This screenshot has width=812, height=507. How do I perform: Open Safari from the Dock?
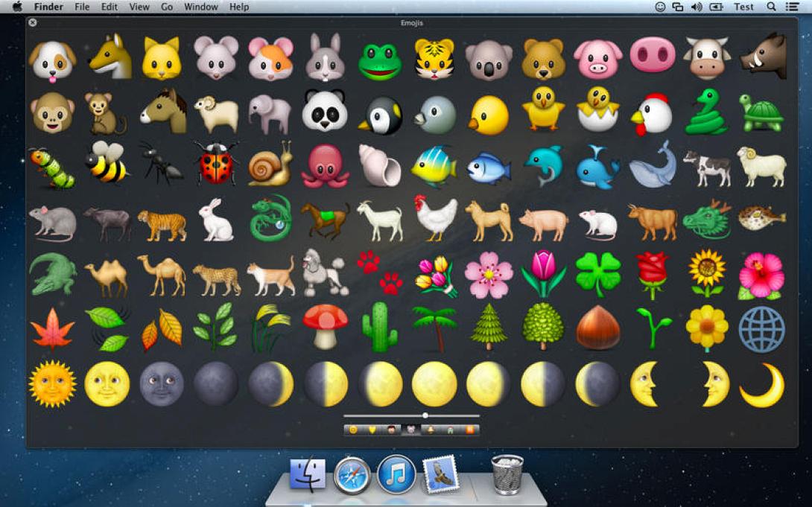(350, 474)
